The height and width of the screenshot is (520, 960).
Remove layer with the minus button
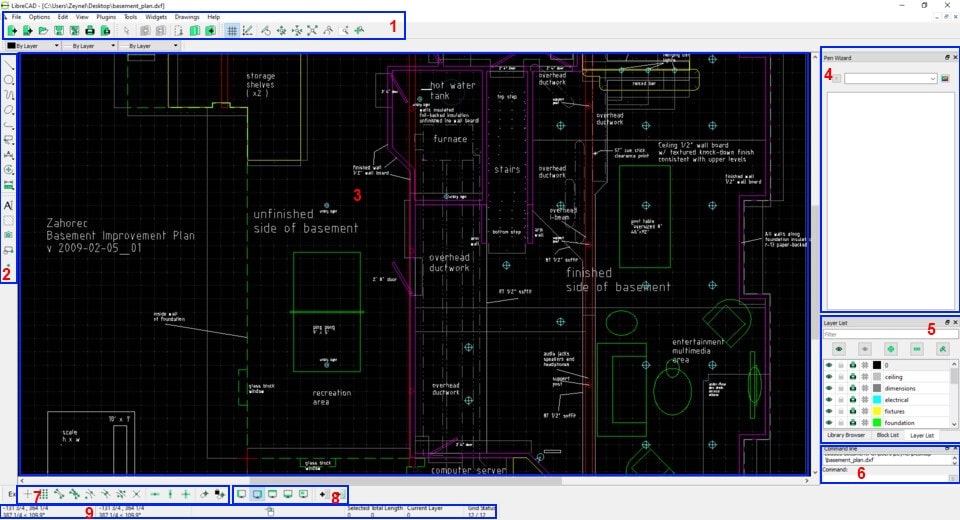click(x=917, y=349)
